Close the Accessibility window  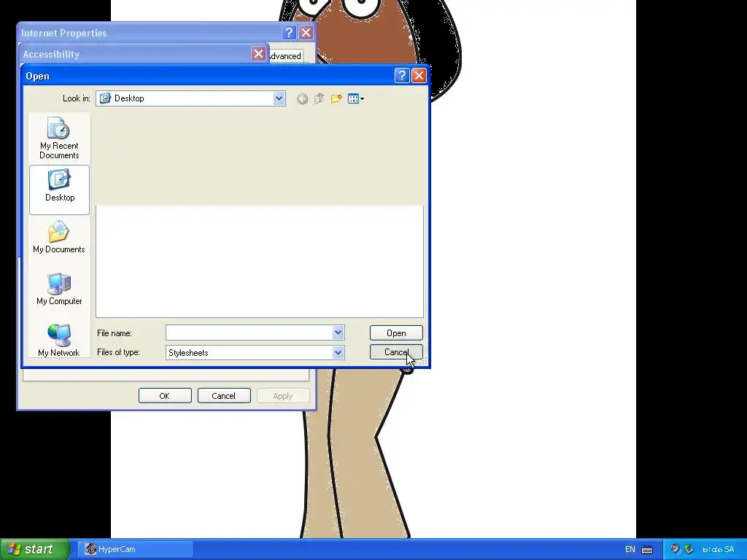point(258,53)
